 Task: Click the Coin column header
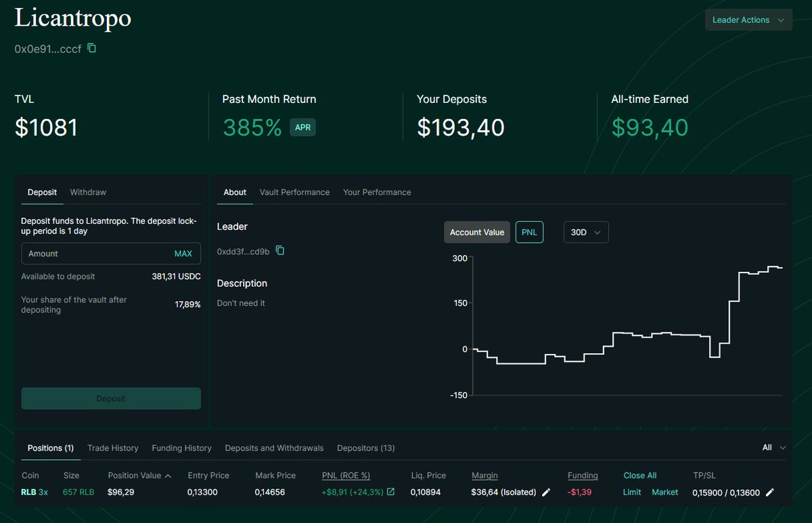pos(30,475)
